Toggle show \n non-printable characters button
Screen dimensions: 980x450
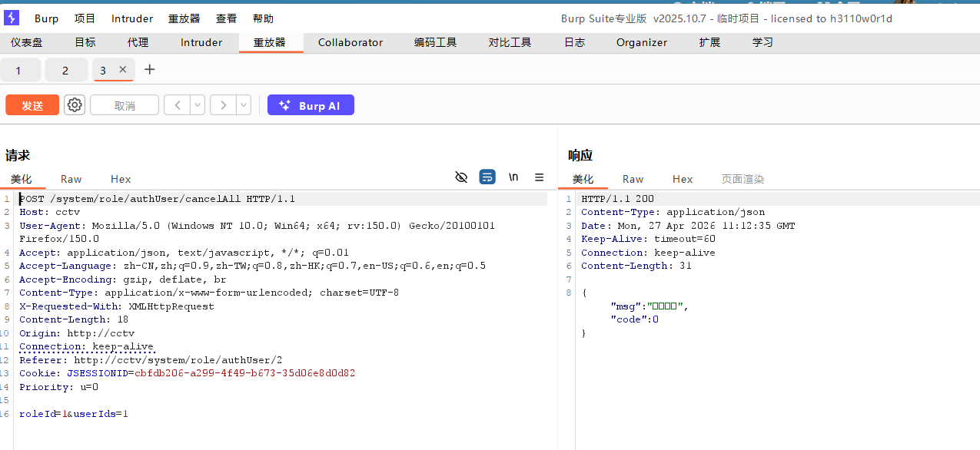(513, 177)
